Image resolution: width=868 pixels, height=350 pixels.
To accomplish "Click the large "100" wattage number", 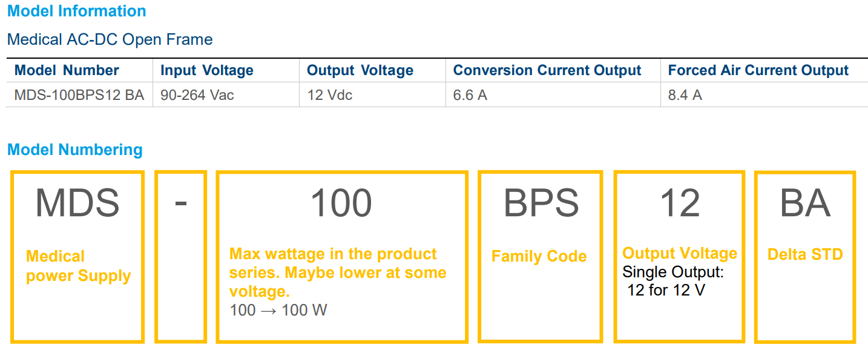I will click(x=341, y=203).
